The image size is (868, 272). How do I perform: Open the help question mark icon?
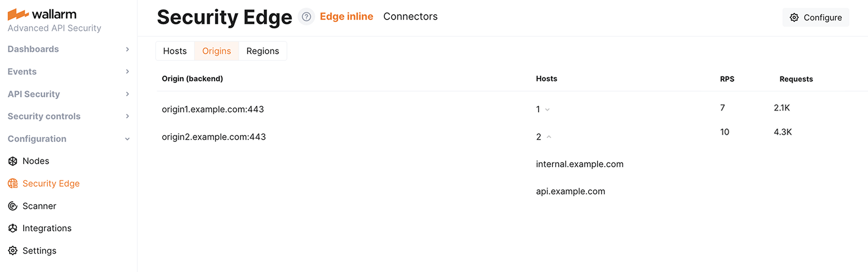[306, 17]
